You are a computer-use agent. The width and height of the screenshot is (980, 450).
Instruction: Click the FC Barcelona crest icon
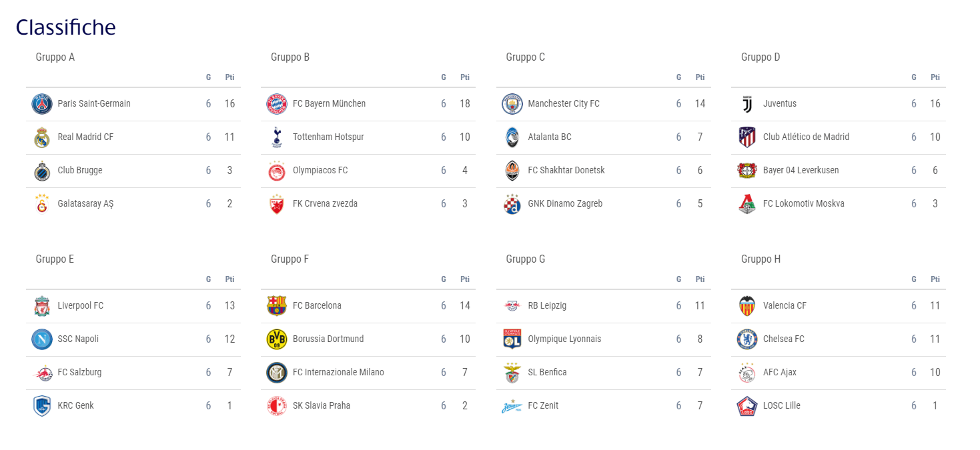(277, 306)
